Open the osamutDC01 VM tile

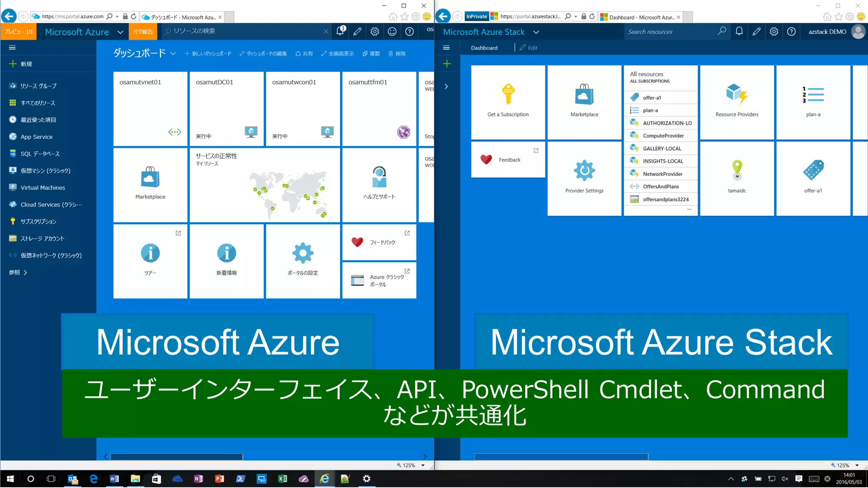click(227, 108)
